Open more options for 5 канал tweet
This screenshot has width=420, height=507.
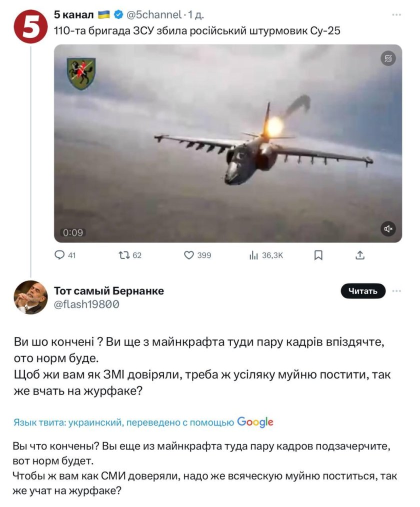click(x=396, y=15)
